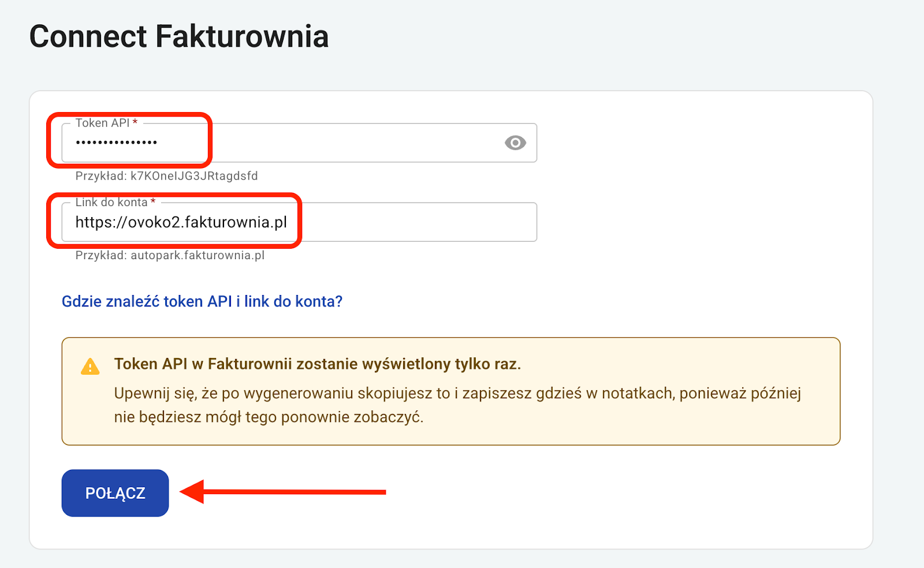Click the red asterisk beside Link do konta

coord(153,202)
